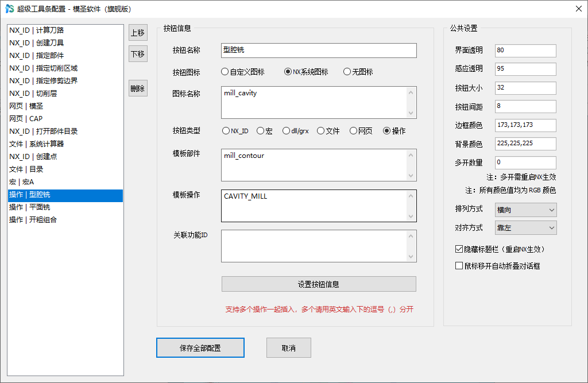The image size is (588, 383).
Task: Click 保存全部配置 button
Action: click(x=200, y=348)
